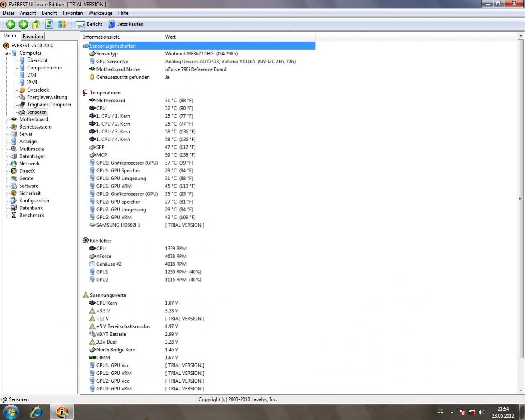Click the Tragbarer Computer laptop icon
This screenshot has width=525, height=420.
tap(22, 105)
